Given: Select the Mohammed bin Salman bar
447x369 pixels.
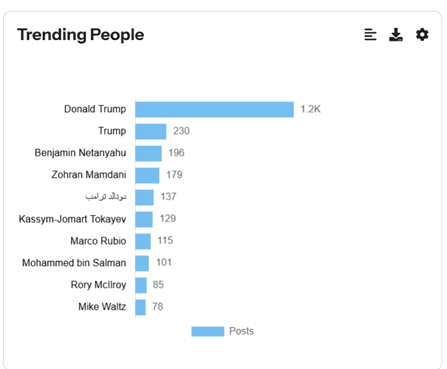Looking at the screenshot, I should (x=142, y=263).
